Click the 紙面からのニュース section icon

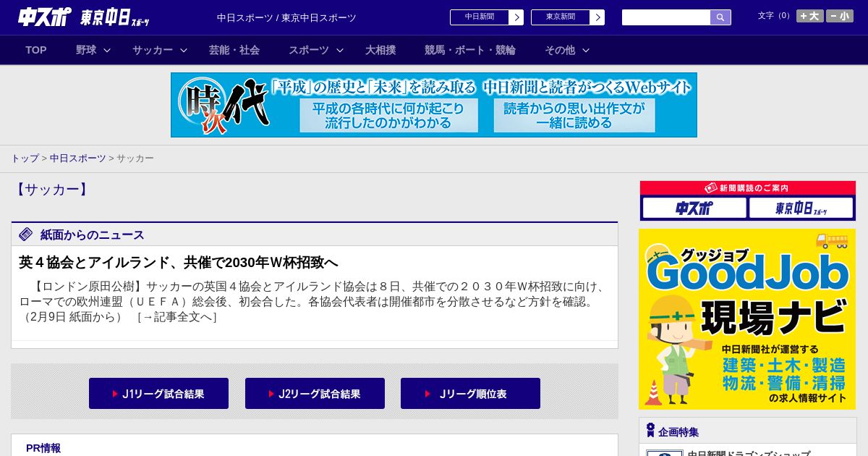tap(26, 235)
